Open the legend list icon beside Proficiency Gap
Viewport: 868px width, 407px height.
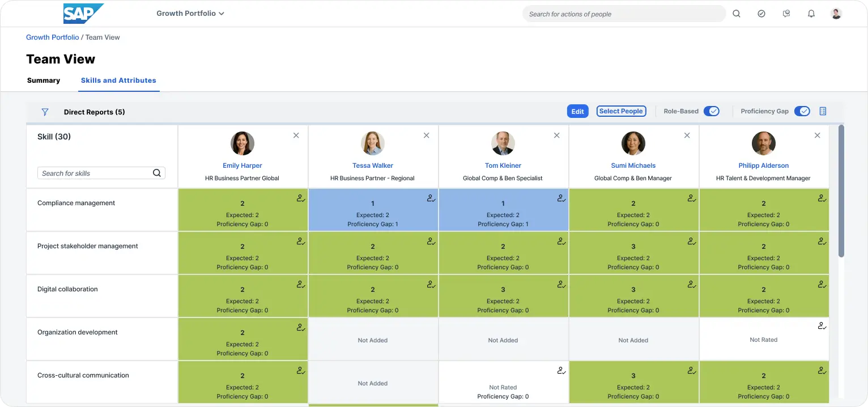[823, 111]
